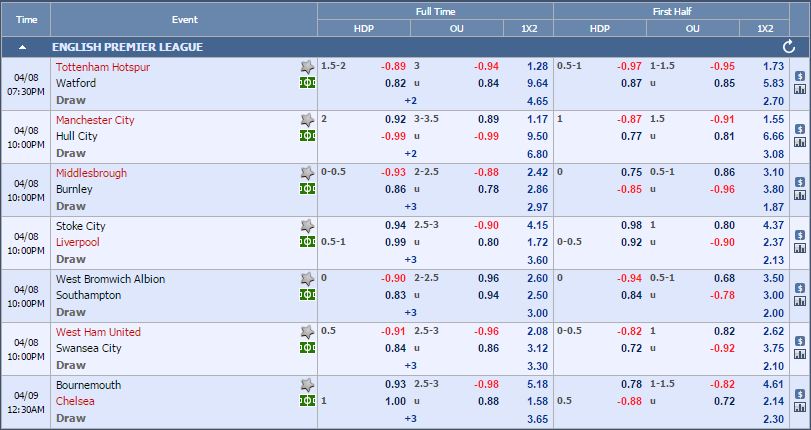This screenshot has width=811, height=430.
Task: Bet Tottenham Hotspur full time 1X2 at 1.28
Action: (537, 67)
